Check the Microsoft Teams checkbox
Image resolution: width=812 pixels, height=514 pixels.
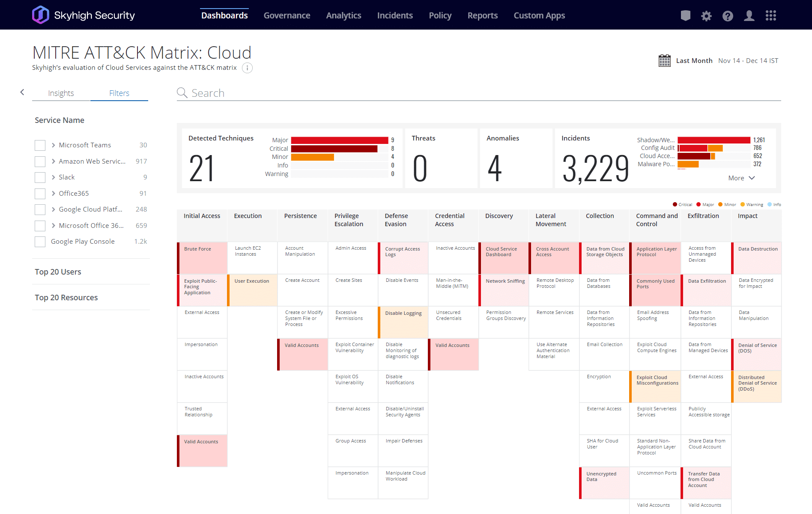pyautogui.click(x=40, y=145)
